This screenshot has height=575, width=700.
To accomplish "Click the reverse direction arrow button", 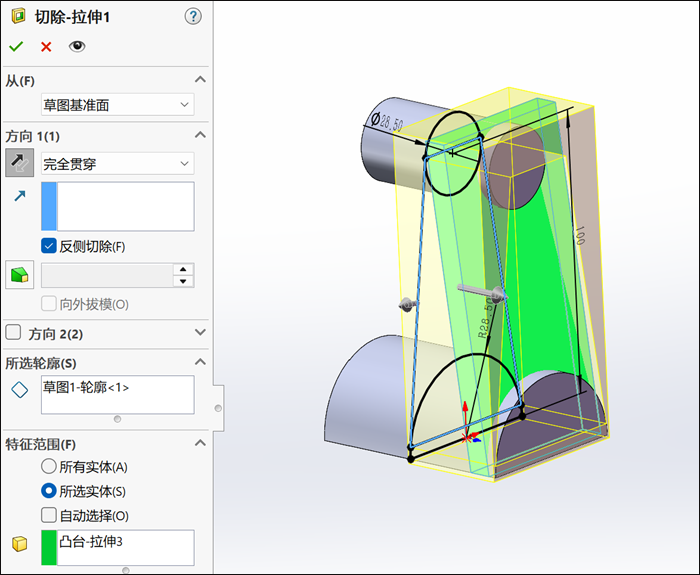I will [19, 163].
